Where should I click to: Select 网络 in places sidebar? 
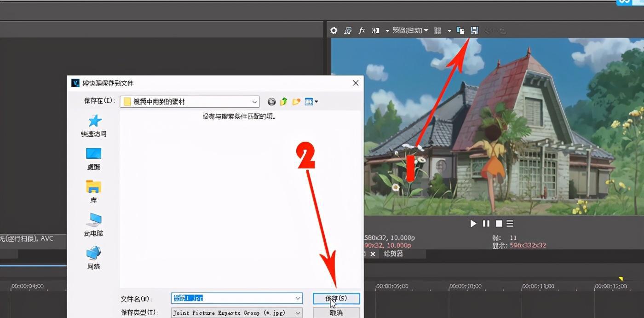pos(94,259)
